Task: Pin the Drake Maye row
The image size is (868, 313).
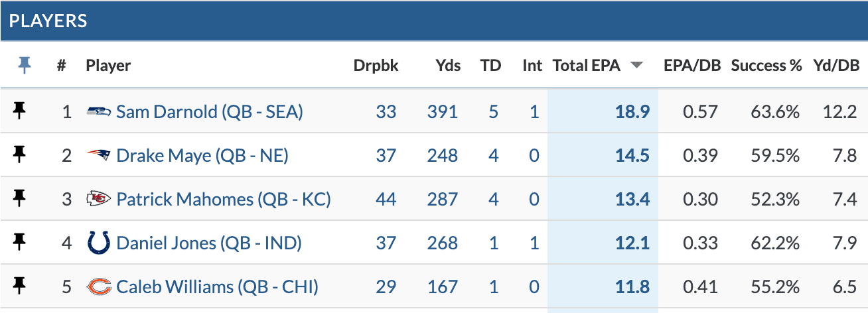Action: coord(20,155)
